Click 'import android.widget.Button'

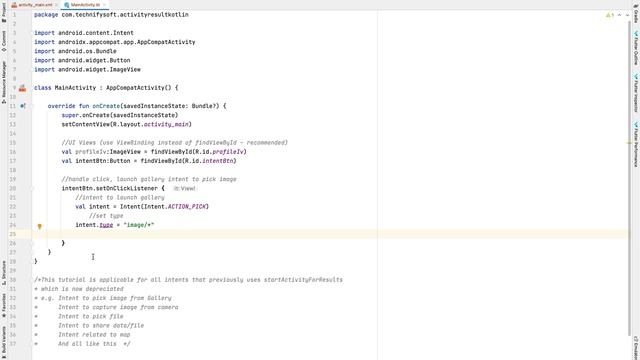[82, 60]
